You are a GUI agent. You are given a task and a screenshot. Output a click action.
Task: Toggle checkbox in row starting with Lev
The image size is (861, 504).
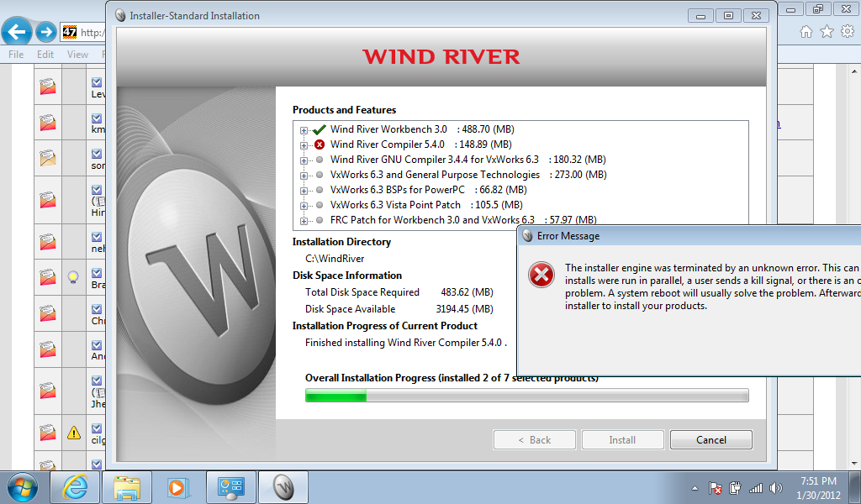tap(97, 82)
